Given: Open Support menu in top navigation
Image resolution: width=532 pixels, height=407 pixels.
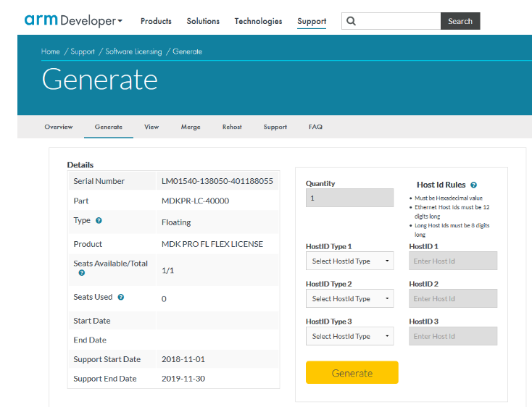Looking at the screenshot, I should [312, 21].
